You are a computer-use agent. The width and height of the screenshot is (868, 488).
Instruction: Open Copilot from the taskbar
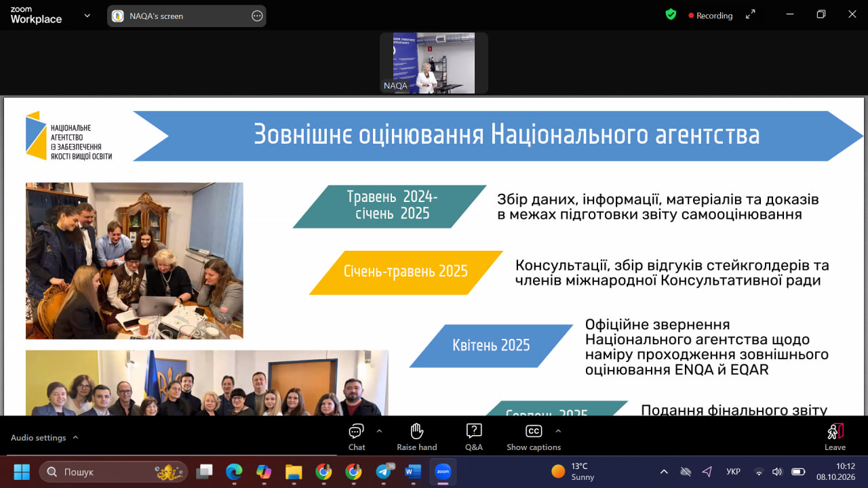point(264,472)
